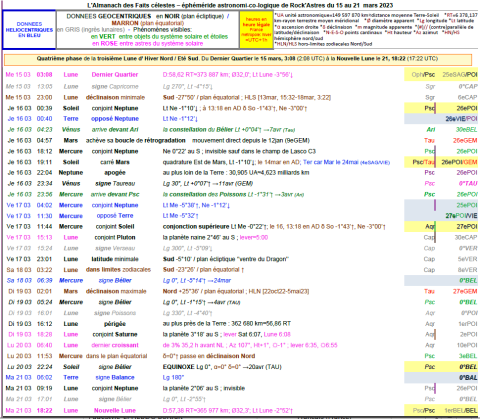
Task: Select "dans le plan équatorial" Mercure event
Action: point(116,356)
